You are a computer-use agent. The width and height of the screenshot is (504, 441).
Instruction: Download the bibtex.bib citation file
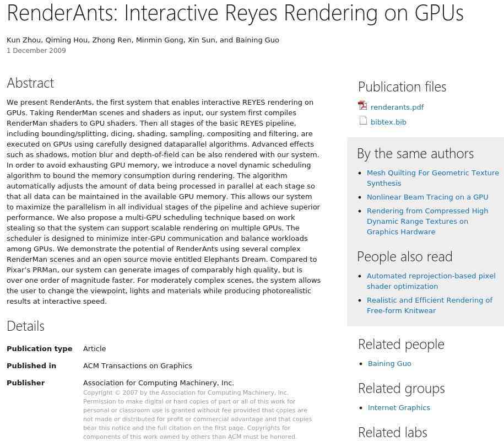[x=388, y=122]
